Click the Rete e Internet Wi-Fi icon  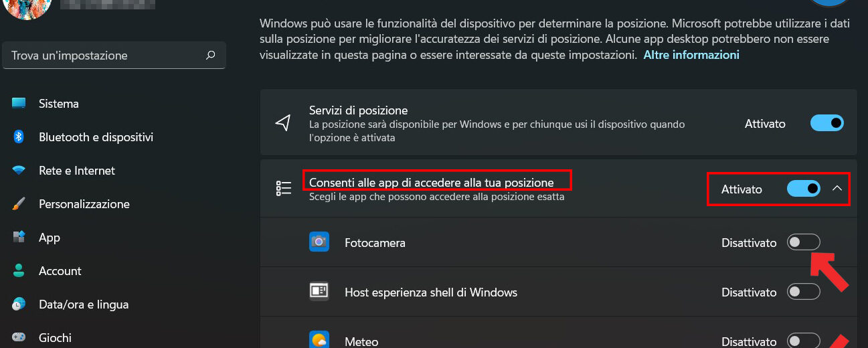tap(19, 171)
